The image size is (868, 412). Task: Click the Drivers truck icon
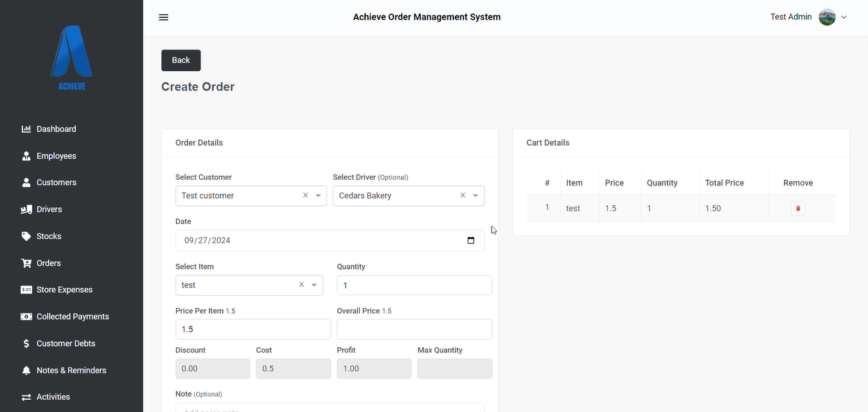coord(26,209)
